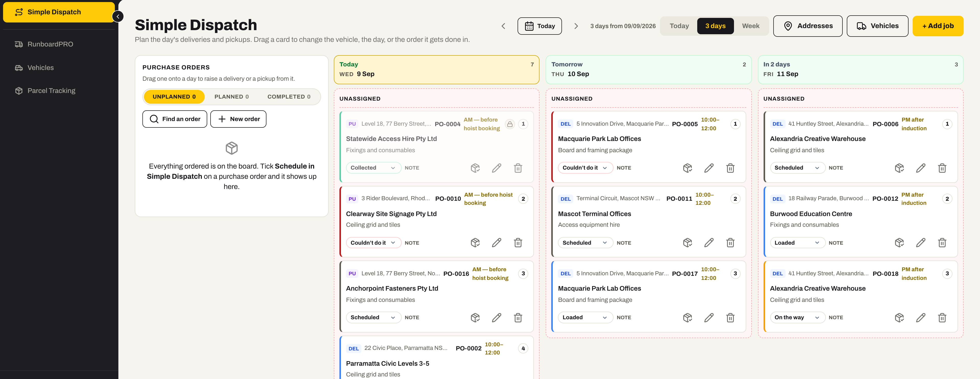Edit job PO-0016 with pencil icon
The height and width of the screenshot is (379, 980).
click(x=496, y=317)
